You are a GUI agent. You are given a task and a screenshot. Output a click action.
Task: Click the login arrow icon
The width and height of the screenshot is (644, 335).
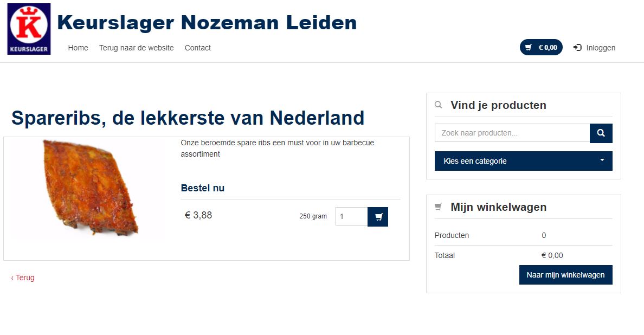577,48
